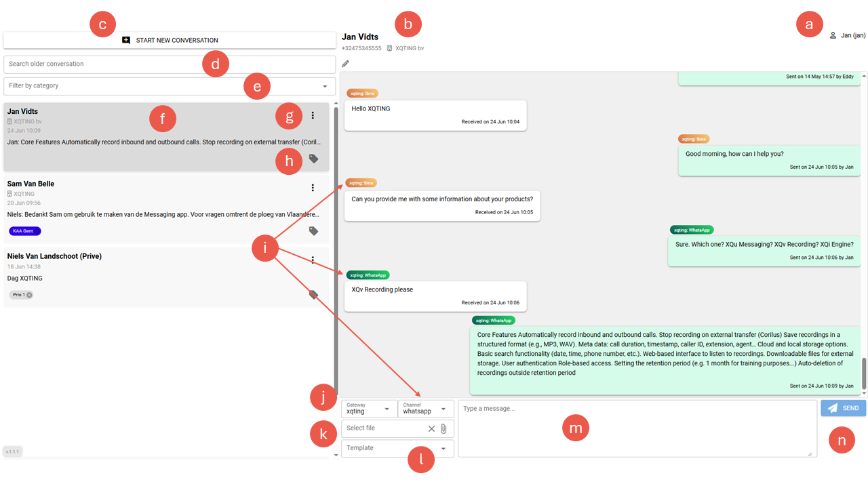Open three-dot menu for Niels Van Landschoot
This screenshot has width=868, height=488.
[313, 260]
